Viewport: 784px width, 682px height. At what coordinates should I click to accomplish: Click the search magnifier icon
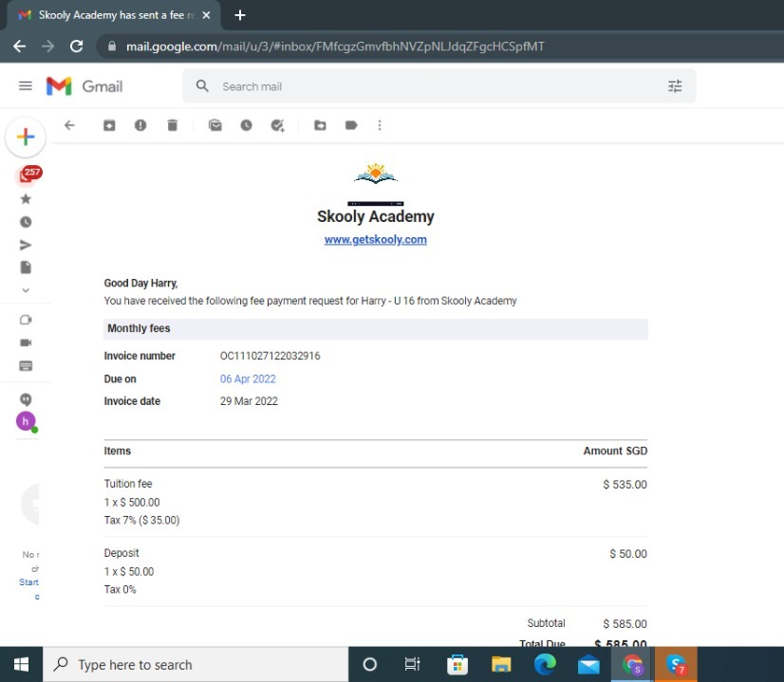click(x=202, y=86)
